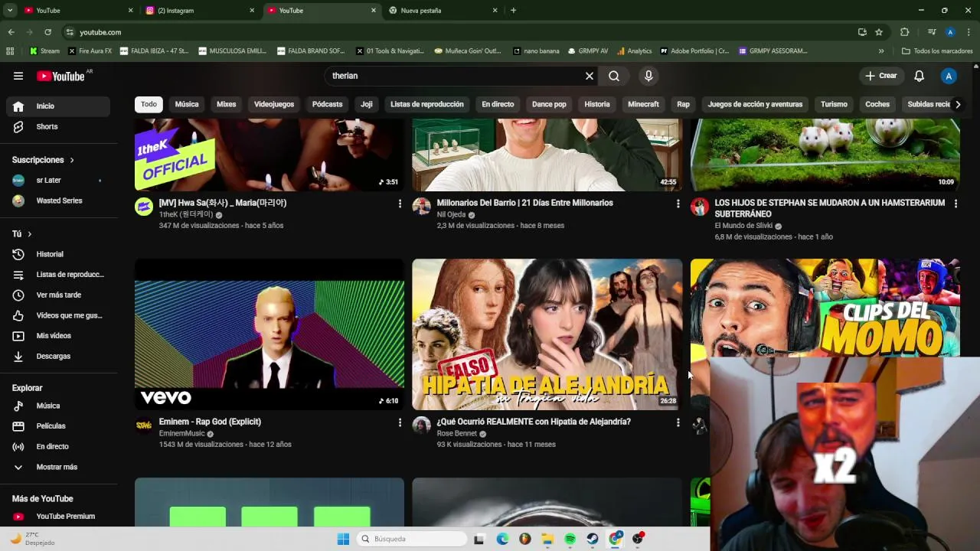This screenshot has height=551, width=980.
Task: Bookmark this page with the star icon
Action: pyautogui.click(x=879, y=32)
